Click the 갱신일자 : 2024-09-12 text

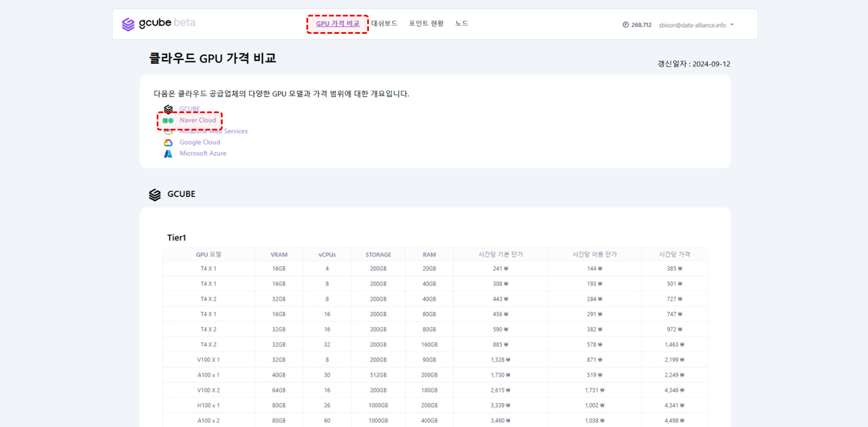tap(694, 64)
